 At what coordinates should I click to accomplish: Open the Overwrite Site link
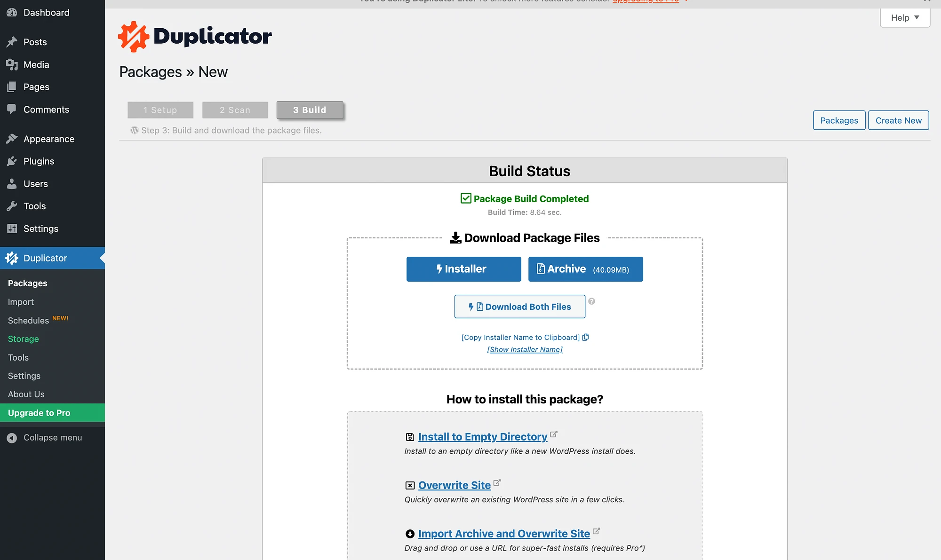tap(454, 484)
